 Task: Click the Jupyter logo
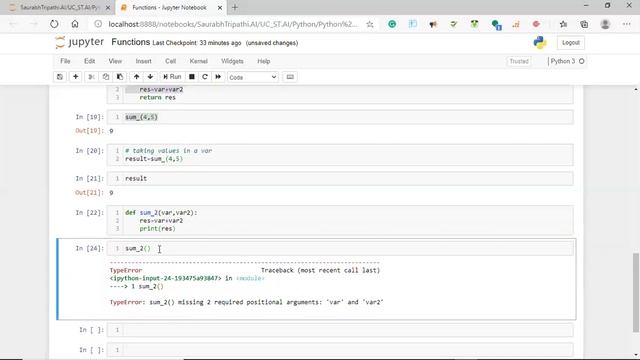click(80, 42)
